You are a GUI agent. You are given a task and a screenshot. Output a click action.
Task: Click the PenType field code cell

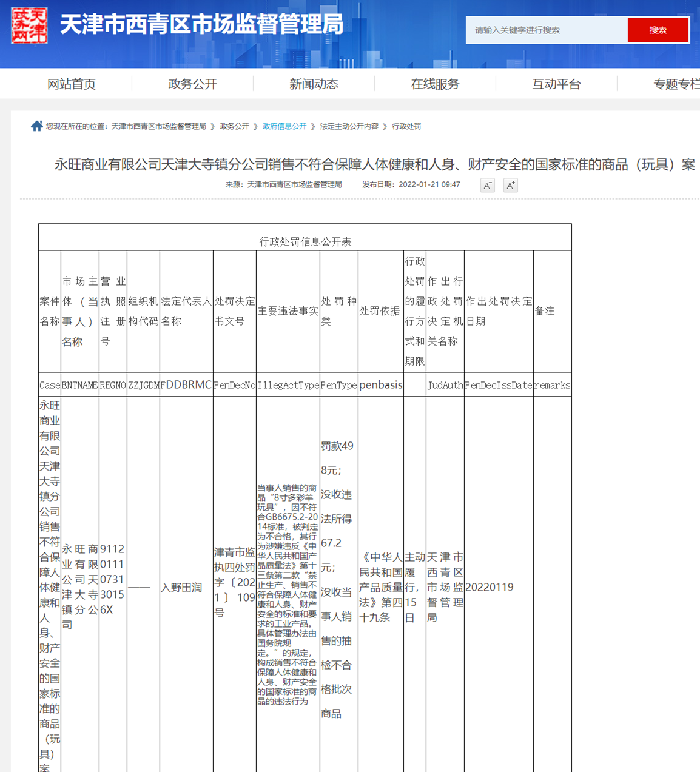[x=339, y=385]
